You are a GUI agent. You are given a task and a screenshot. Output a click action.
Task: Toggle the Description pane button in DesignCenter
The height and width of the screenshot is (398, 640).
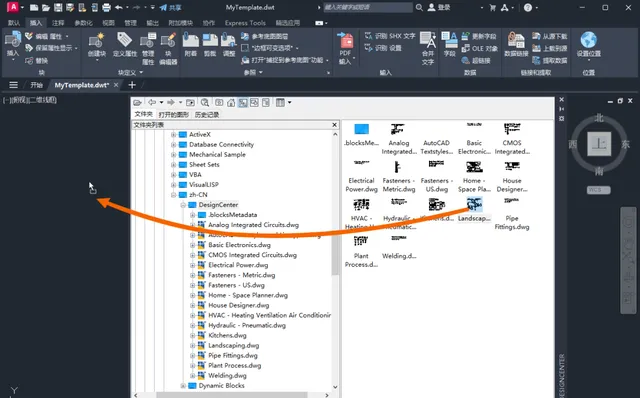(x=266, y=102)
